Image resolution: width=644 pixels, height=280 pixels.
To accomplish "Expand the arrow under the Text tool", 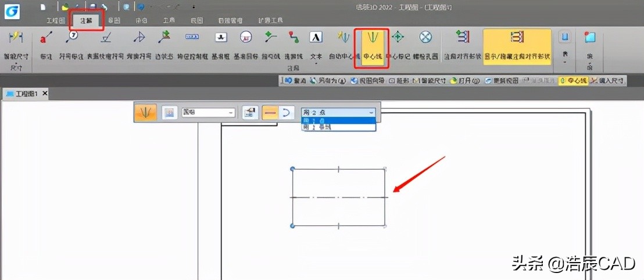I will pyautogui.click(x=316, y=63).
